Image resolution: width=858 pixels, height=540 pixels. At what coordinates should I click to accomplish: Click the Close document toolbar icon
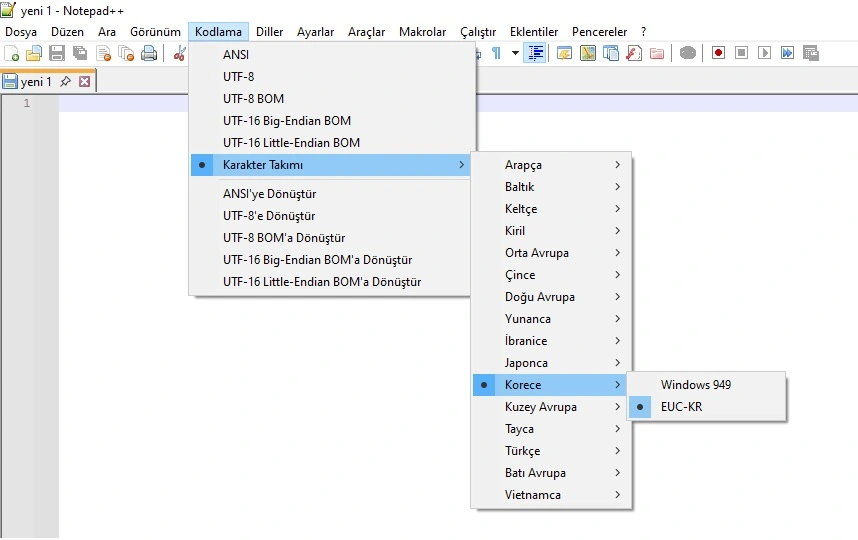click(103, 53)
